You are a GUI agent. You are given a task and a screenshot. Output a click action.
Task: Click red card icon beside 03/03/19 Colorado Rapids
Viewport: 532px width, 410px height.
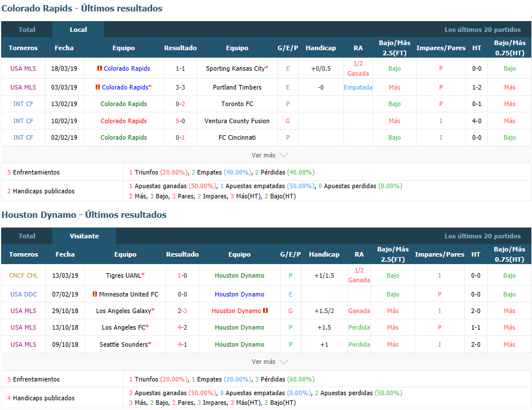click(98, 87)
